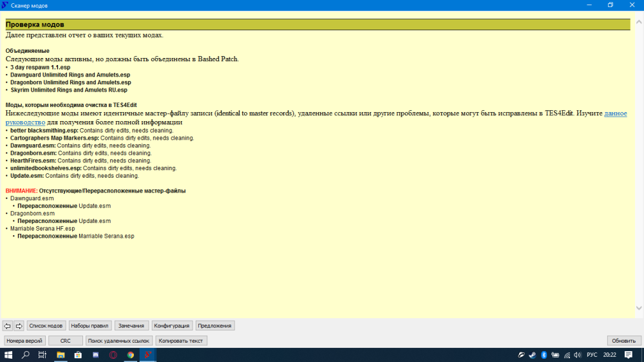The width and height of the screenshot is (644, 362).
Task: Click Копировать текст button
Action: (x=181, y=341)
